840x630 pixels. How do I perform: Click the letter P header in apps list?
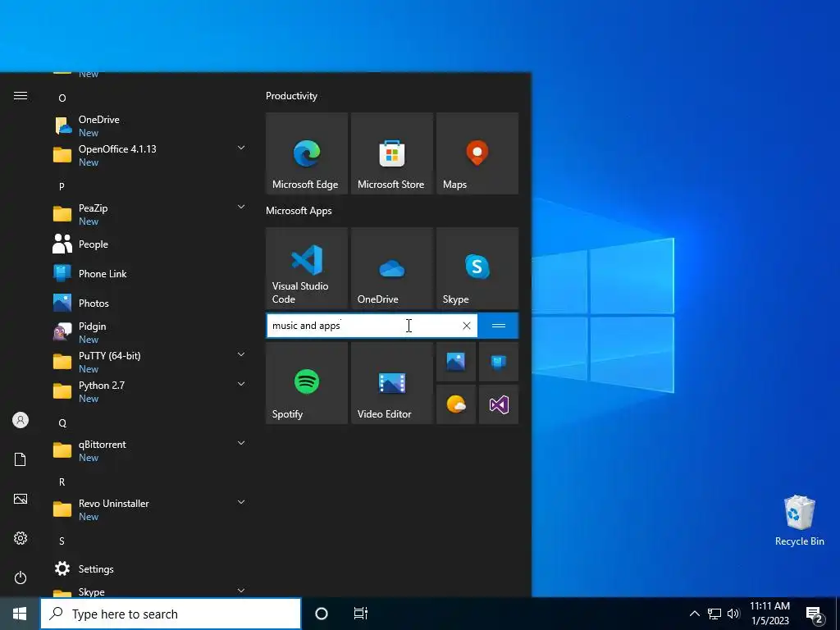click(62, 186)
